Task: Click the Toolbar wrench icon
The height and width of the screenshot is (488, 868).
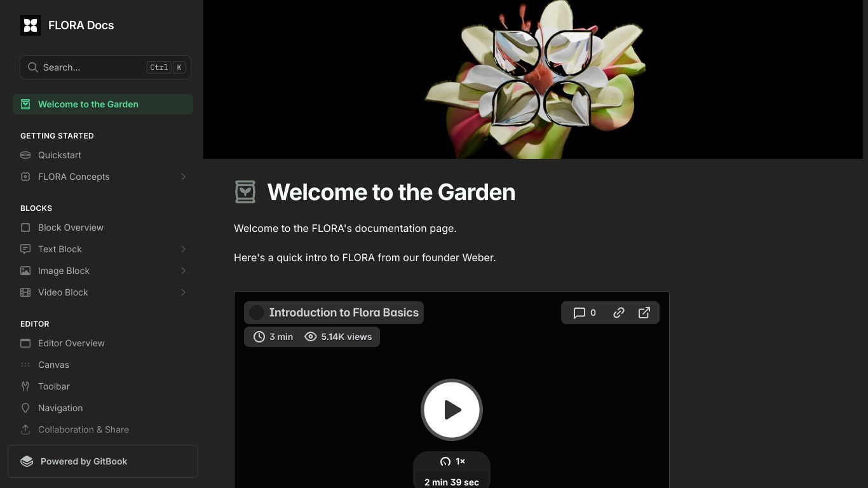Action: click(x=25, y=386)
